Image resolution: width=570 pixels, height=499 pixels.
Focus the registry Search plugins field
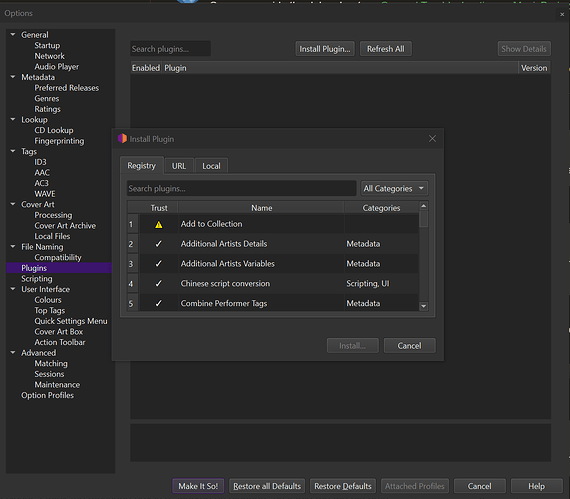click(241, 188)
